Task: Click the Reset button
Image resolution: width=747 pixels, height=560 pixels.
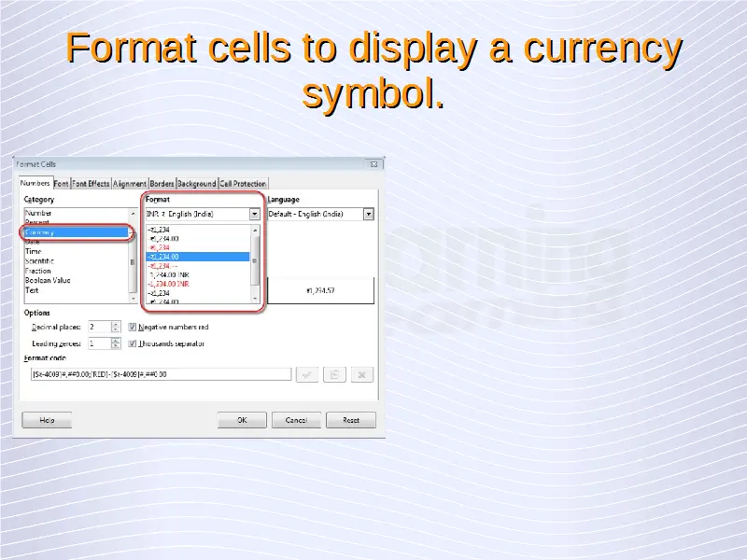Action: (351, 420)
